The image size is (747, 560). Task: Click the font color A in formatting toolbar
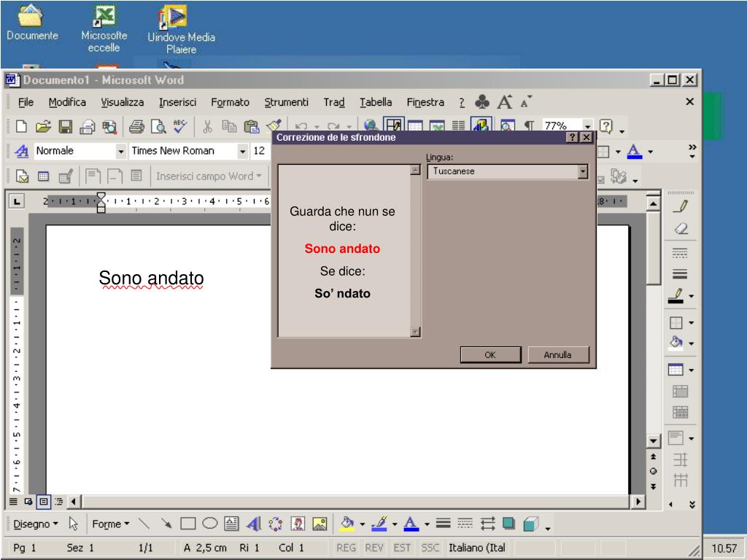click(x=634, y=152)
